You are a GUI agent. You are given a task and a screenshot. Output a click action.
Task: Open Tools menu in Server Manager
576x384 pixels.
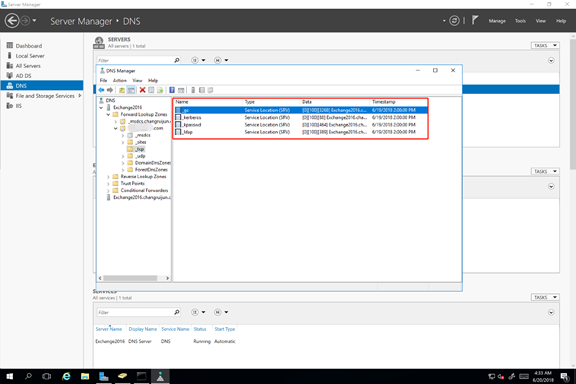tap(520, 21)
